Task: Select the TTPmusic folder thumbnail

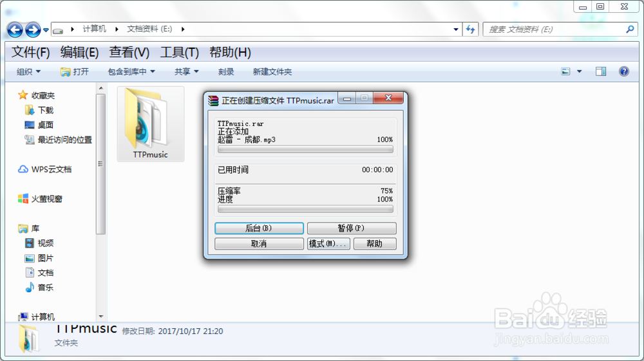Action: (x=150, y=124)
